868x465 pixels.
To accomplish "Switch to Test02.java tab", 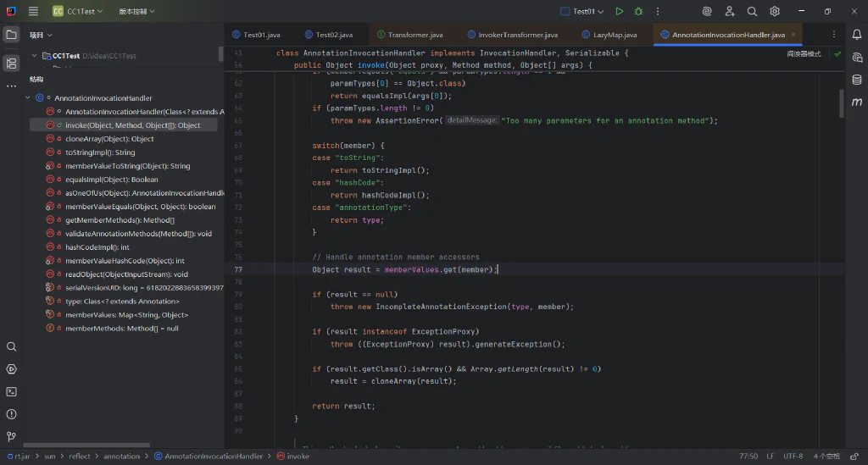I will 329,34.
